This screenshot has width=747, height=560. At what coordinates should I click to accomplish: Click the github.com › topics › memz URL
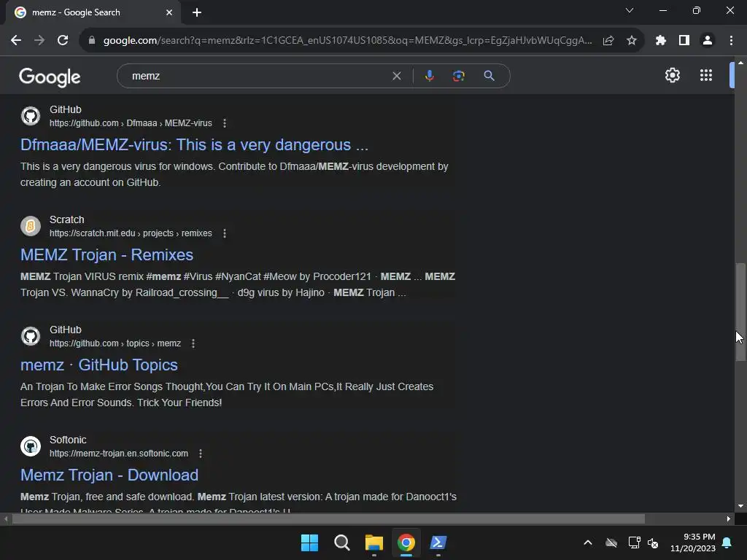click(115, 343)
